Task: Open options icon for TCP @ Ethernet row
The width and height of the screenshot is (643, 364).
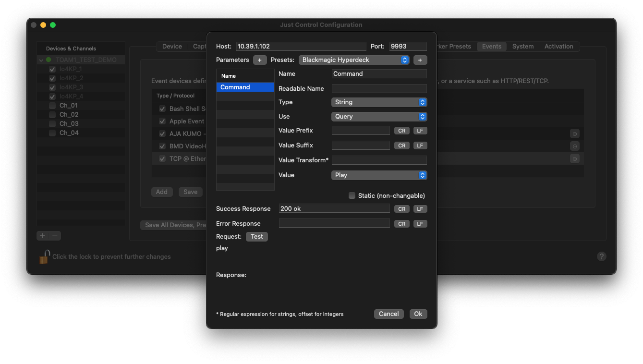Action: [575, 158]
